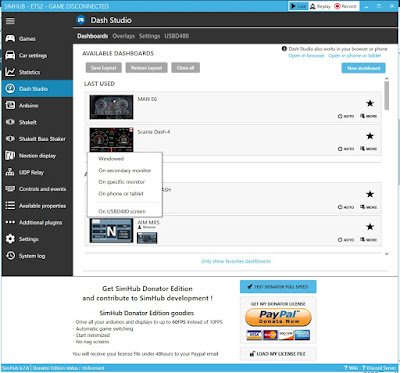
Task: Open Scania Dash 4 thumbnail
Action: click(x=111, y=139)
